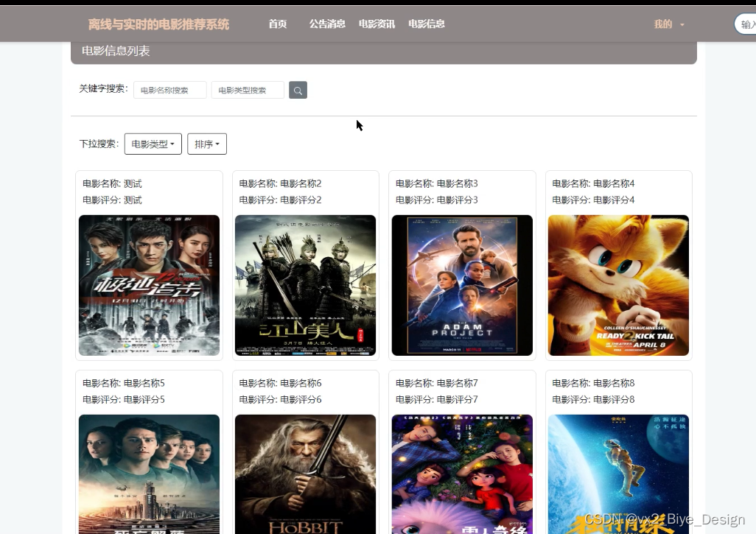Viewport: 756px width, 534px height.
Task: Open the 电影类型 dropdown
Action: point(153,144)
